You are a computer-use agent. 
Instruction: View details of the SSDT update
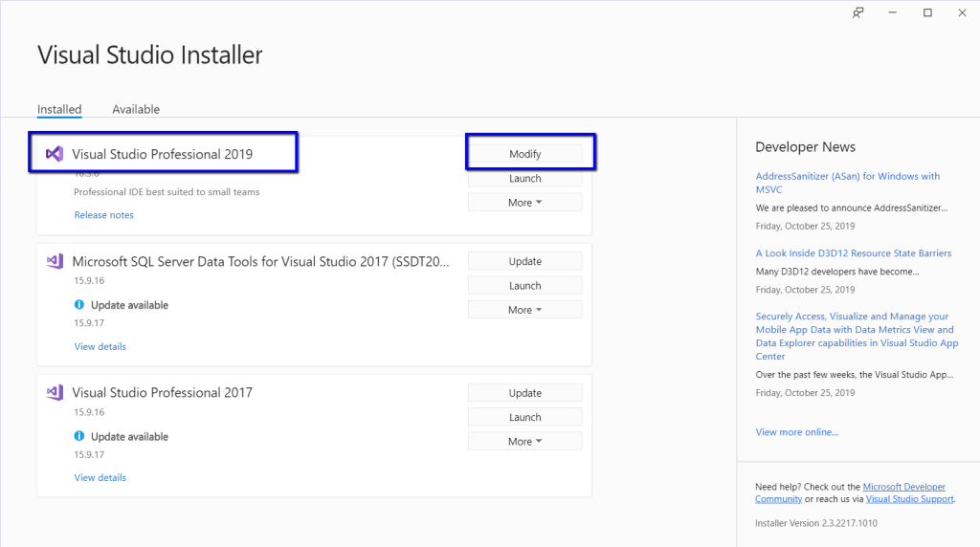coord(100,346)
